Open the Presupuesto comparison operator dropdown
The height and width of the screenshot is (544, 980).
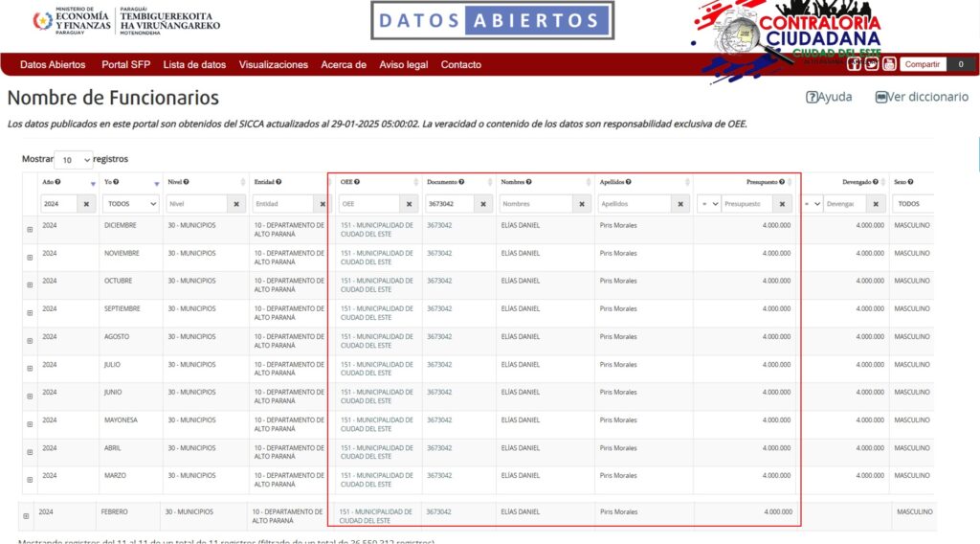tap(709, 204)
